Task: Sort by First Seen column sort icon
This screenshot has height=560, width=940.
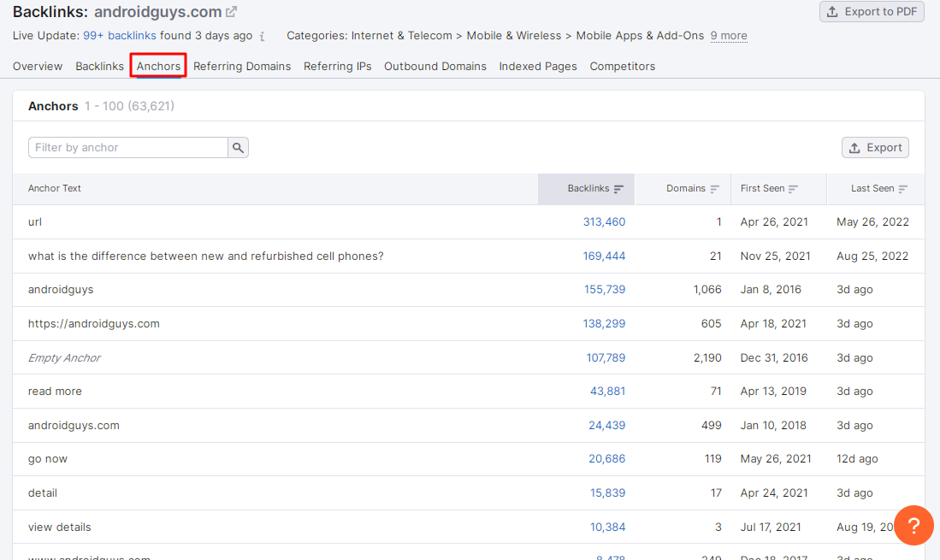Action: coord(793,189)
